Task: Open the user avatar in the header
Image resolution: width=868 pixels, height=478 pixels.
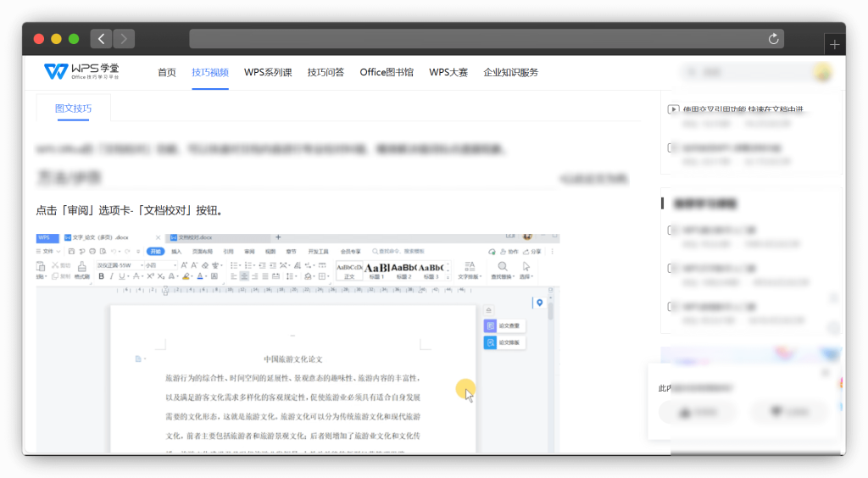Action: point(823,72)
